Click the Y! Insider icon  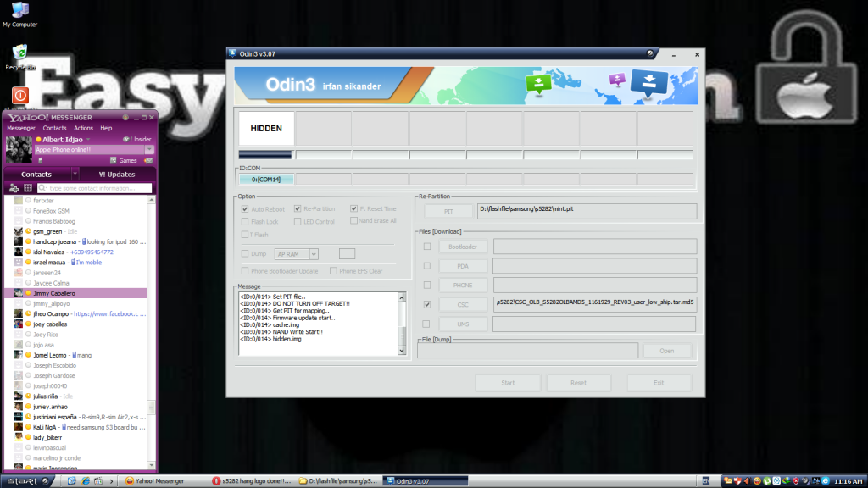click(126, 140)
